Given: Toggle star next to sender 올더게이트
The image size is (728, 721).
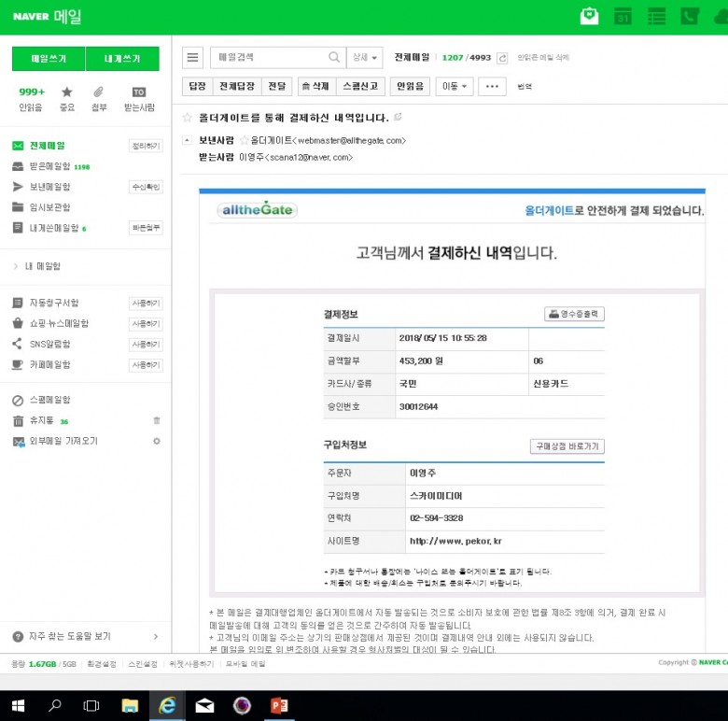Looking at the screenshot, I should tap(245, 140).
